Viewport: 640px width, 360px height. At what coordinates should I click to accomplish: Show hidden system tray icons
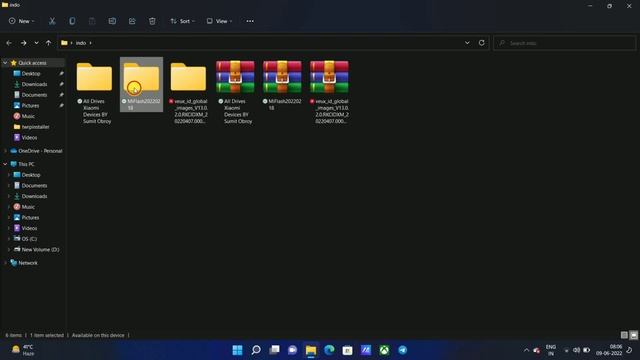[526, 350]
